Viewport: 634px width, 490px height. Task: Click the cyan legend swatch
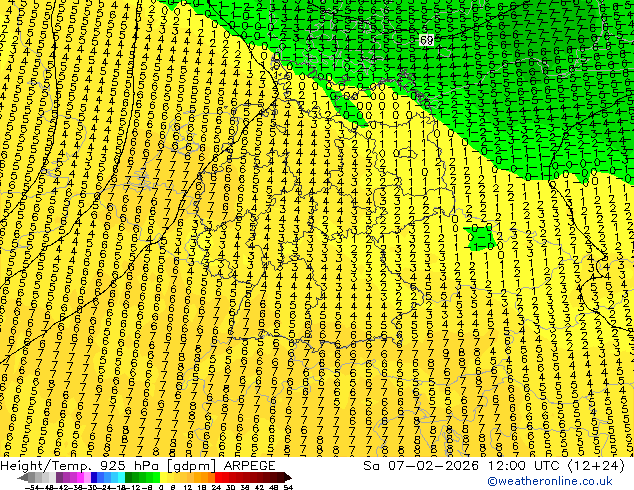[x=121, y=477]
